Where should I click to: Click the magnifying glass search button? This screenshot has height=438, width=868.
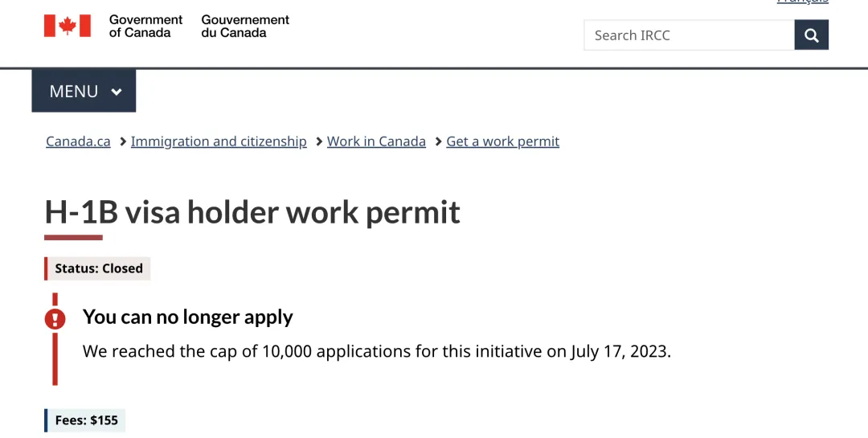click(x=811, y=35)
